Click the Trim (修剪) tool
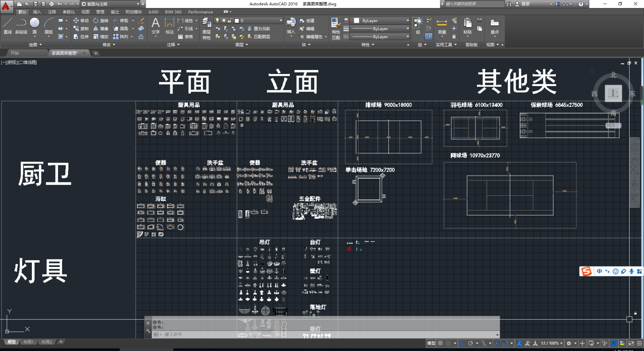Viewport: 644px width, 351px height. pos(120,21)
